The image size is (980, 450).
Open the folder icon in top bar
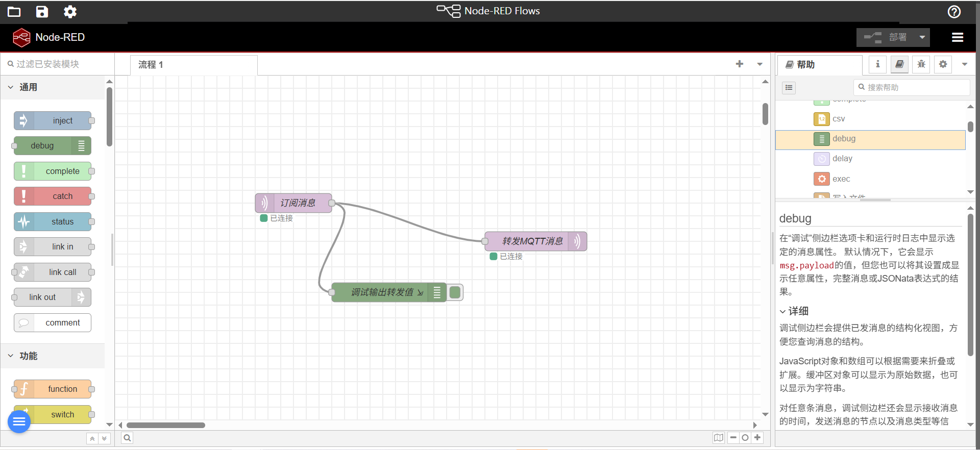[14, 12]
